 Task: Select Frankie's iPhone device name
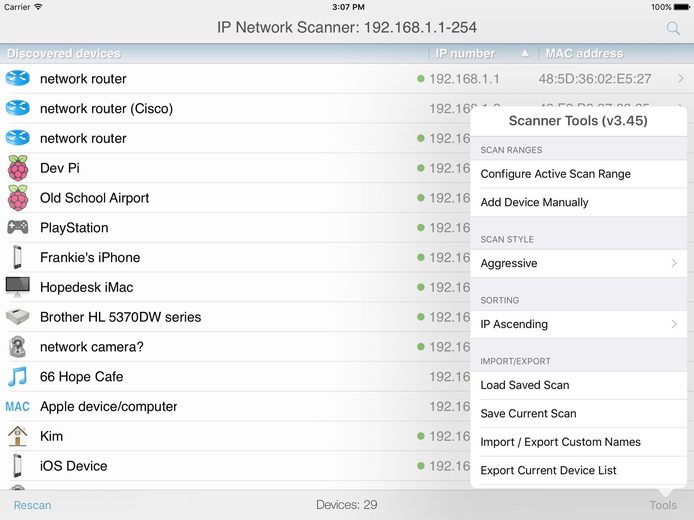tap(90, 257)
